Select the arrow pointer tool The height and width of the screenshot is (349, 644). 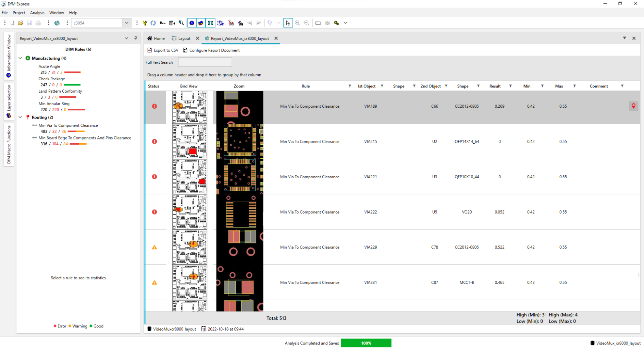[x=288, y=23]
